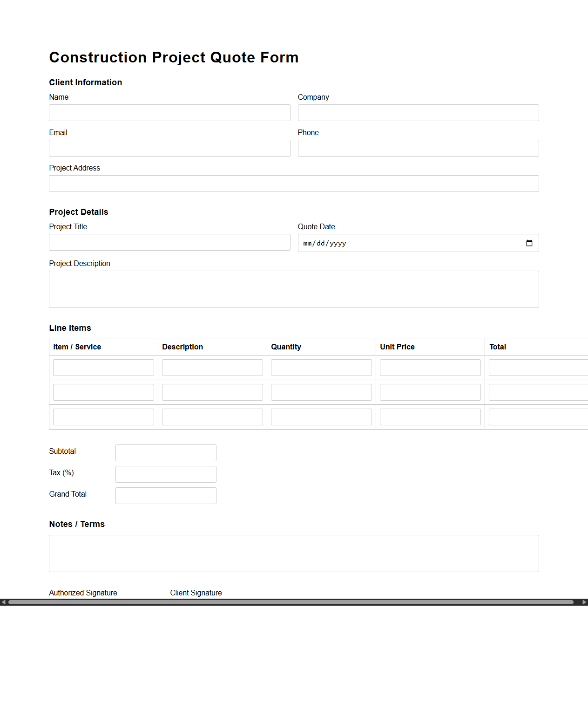Click the Project Title field
588x724 pixels.
click(169, 242)
